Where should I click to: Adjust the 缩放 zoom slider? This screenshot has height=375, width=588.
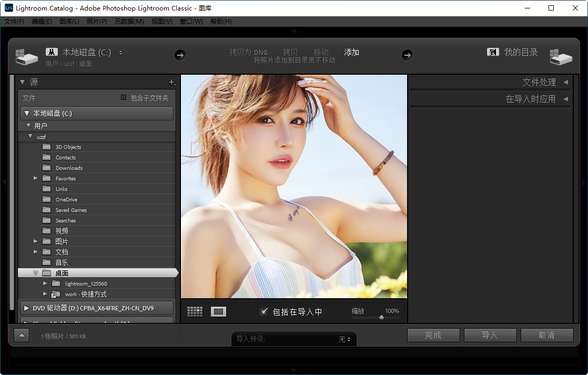(381, 317)
